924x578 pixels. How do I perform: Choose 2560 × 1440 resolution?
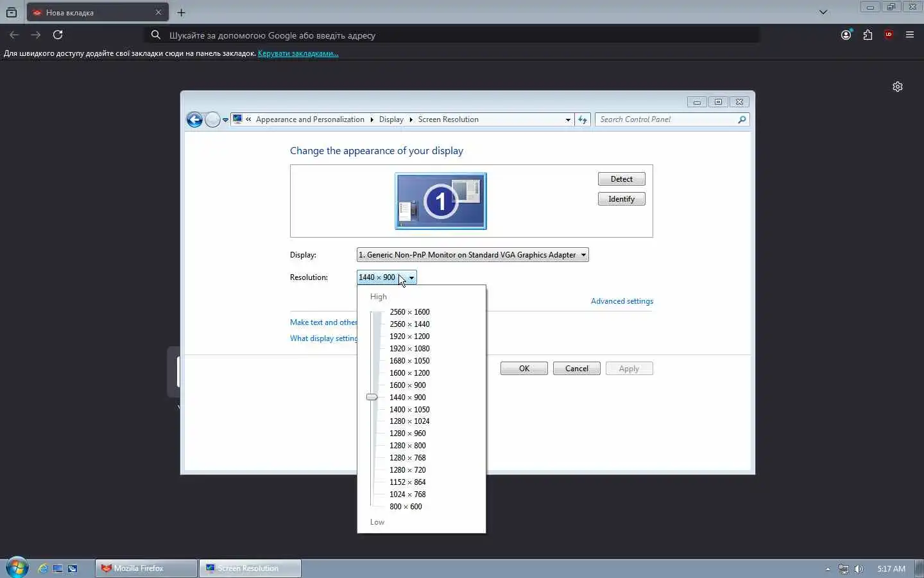pos(409,324)
